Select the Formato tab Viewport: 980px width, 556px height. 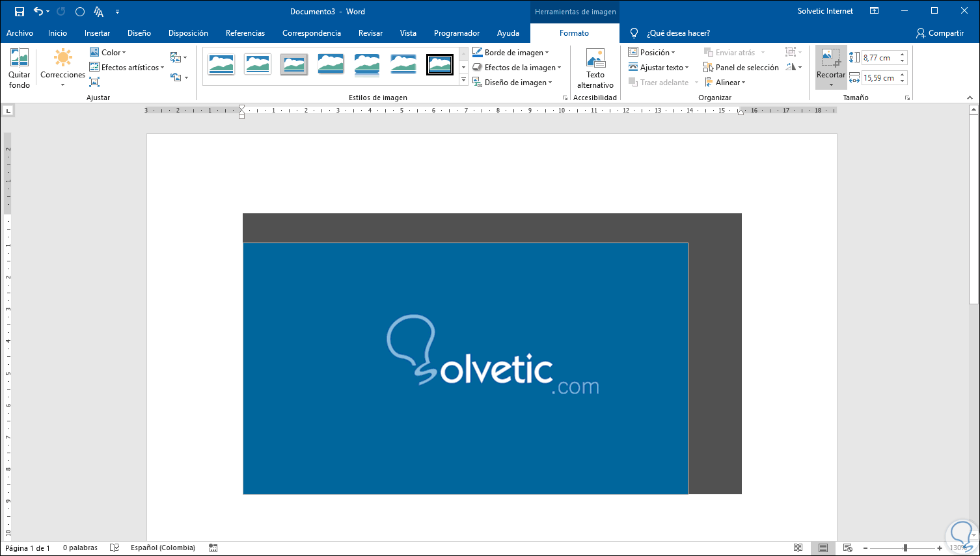(574, 33)
